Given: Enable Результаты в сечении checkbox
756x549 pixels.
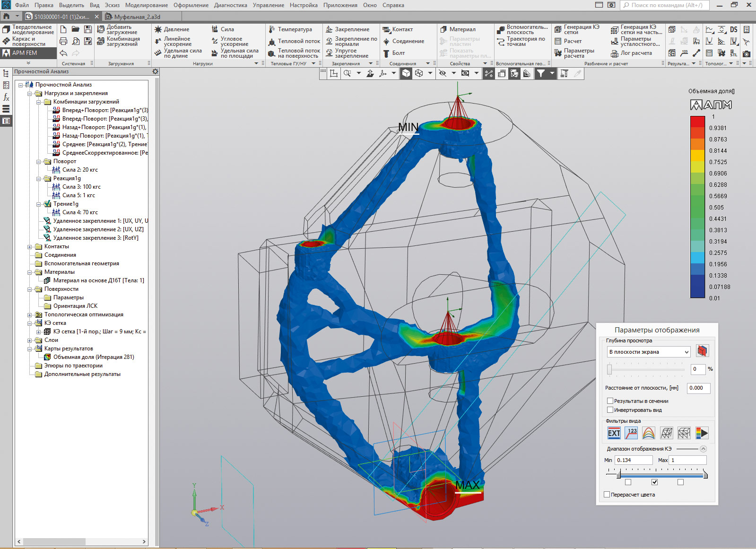Looking at the screenshot, I should coord(610,401).
